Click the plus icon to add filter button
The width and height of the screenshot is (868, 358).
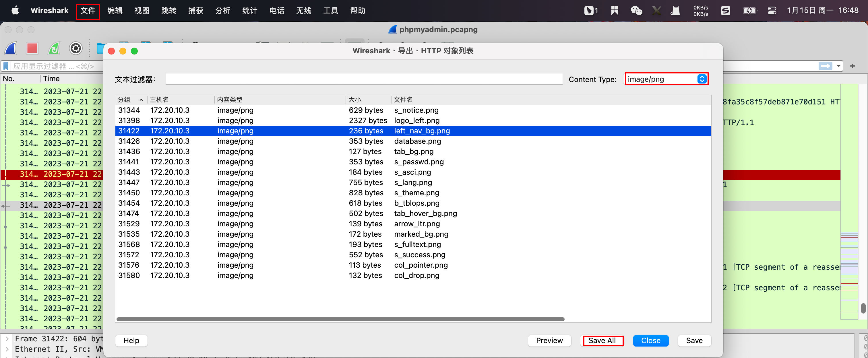(852, 66)
